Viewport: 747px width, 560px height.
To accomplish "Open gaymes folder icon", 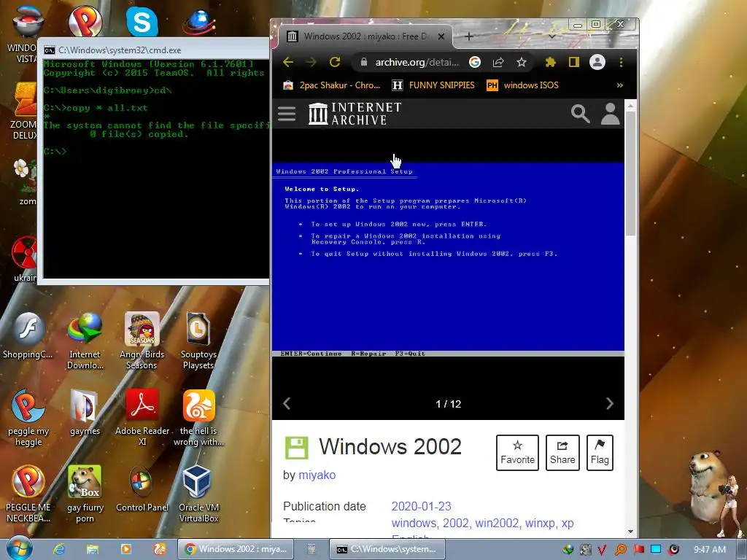I will coord(85,413).
